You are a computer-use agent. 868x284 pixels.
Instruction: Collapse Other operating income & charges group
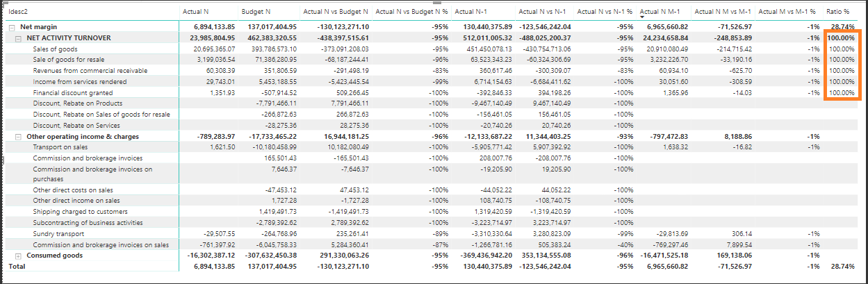click(x=19, y=136)
